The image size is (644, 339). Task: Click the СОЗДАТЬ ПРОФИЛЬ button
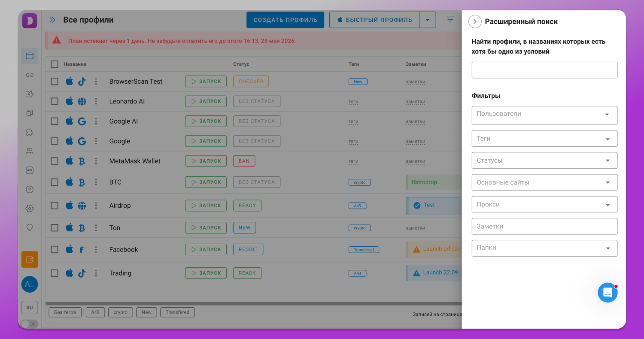[285, 20]
